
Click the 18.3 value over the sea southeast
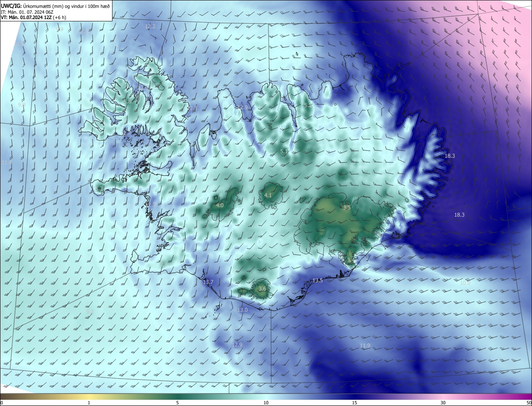click(x=459, y=215)
